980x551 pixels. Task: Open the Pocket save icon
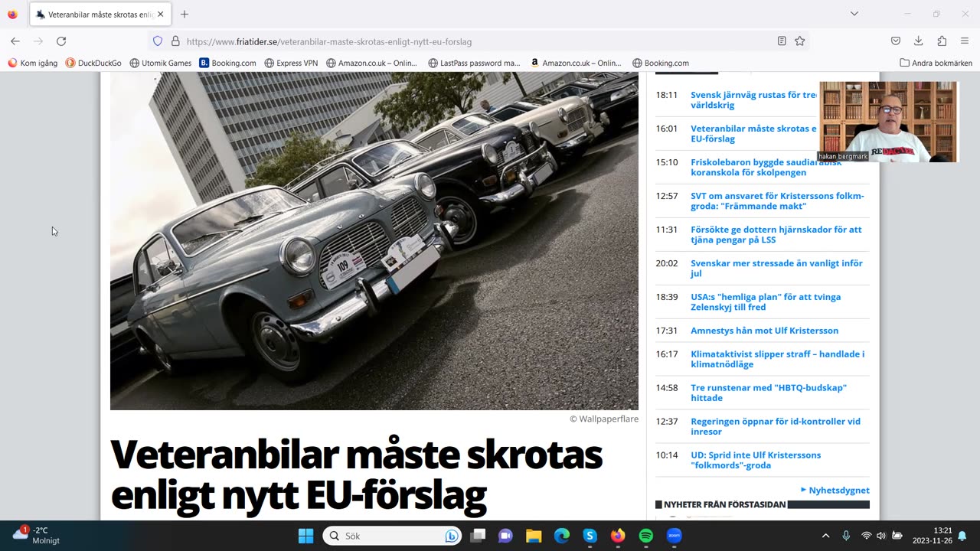click(896, 41)
